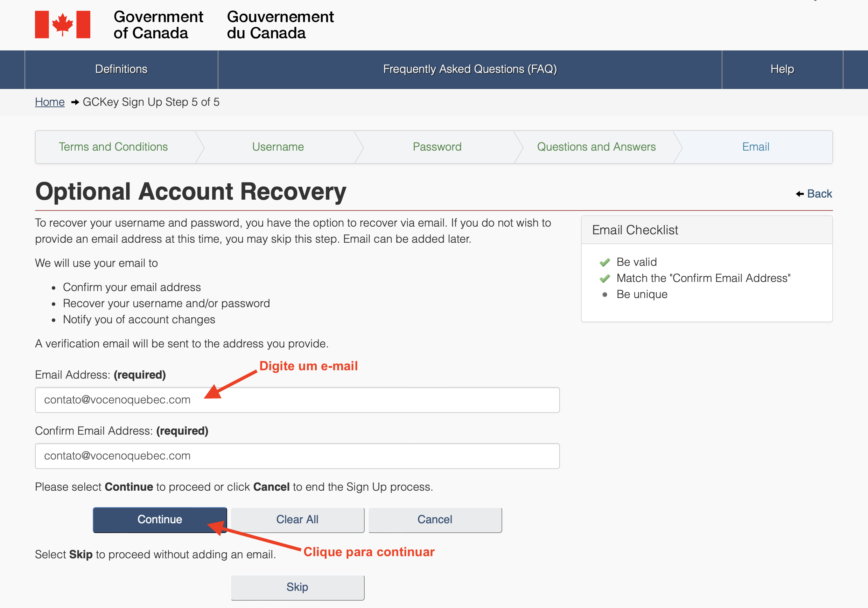
Task: Click 'Confirm your email address' bullet
Action: pyautogui.click(x=132, y=288)
